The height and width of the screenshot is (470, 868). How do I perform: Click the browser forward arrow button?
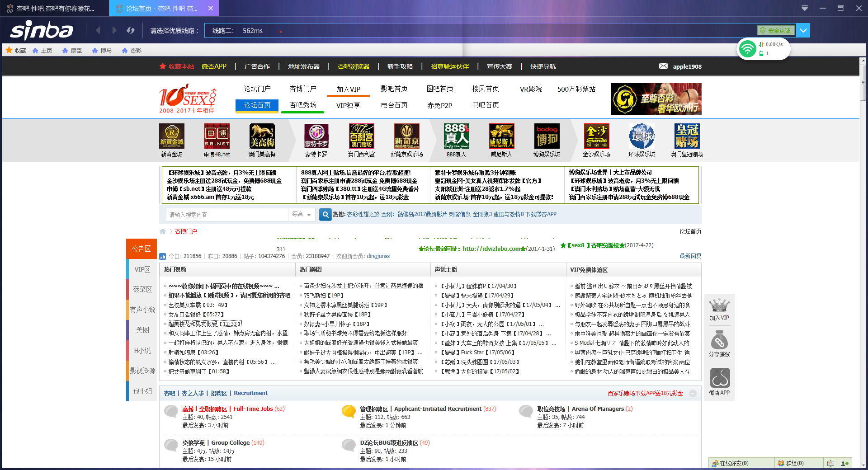[114, 30]
